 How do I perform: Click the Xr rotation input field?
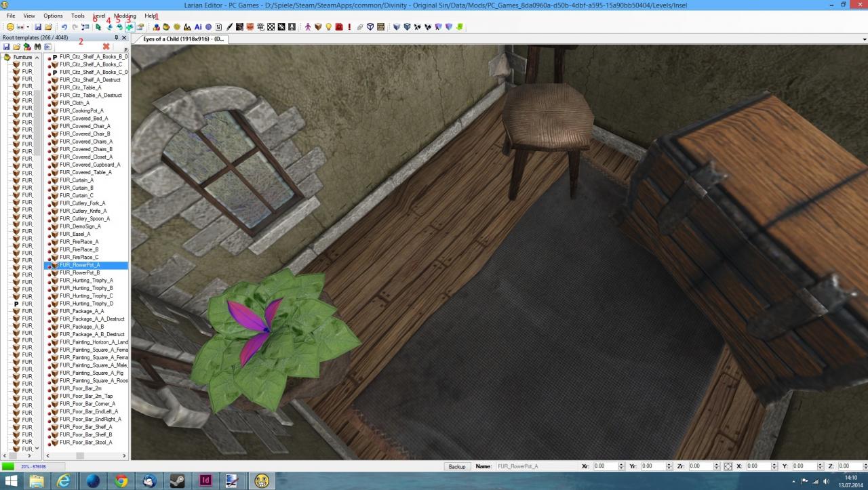(x=605, y=466)
